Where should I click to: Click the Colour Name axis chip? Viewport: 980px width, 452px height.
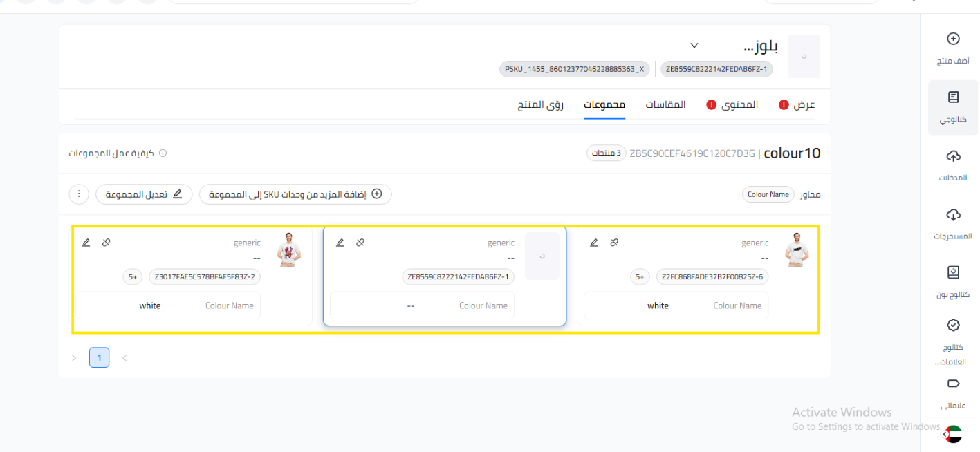click(x=768, y=194)
